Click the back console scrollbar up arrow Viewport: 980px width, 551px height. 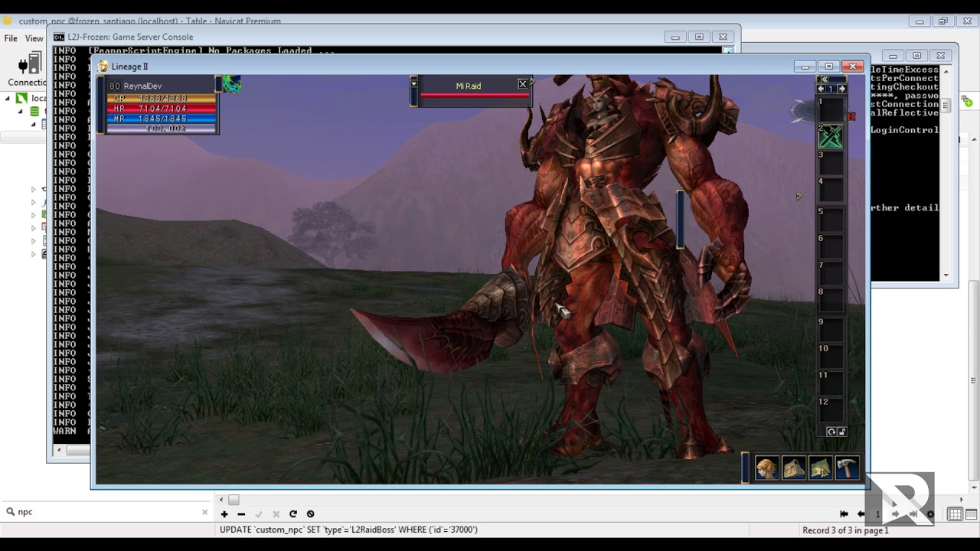pyautogui.click(x=946, y=71)
